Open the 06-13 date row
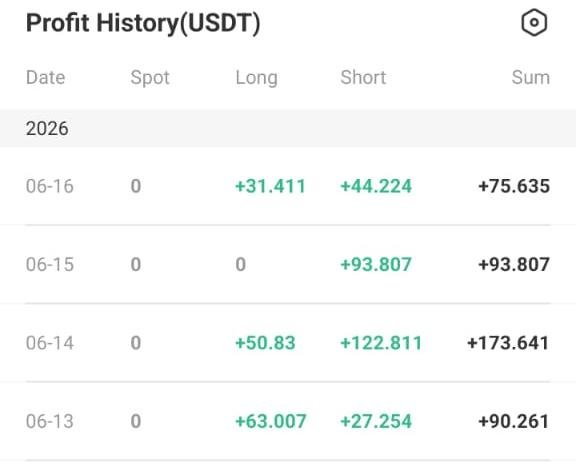This screenshot has height=465, width=576. pyautogui.click(x=288, y=421)
